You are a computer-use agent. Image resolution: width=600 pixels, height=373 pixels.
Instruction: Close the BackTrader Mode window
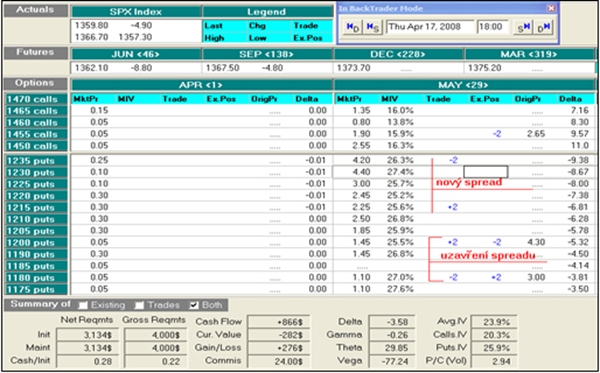[x=550, y=8]
